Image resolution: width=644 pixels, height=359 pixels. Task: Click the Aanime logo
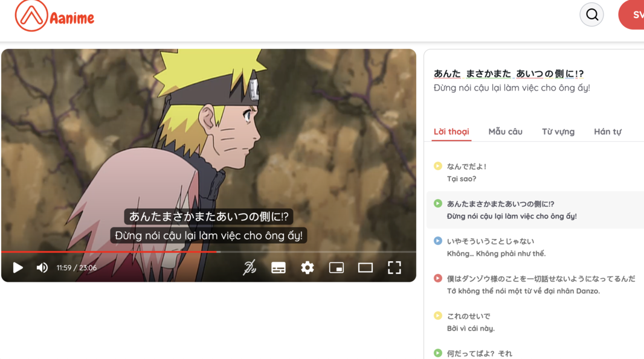54,16
